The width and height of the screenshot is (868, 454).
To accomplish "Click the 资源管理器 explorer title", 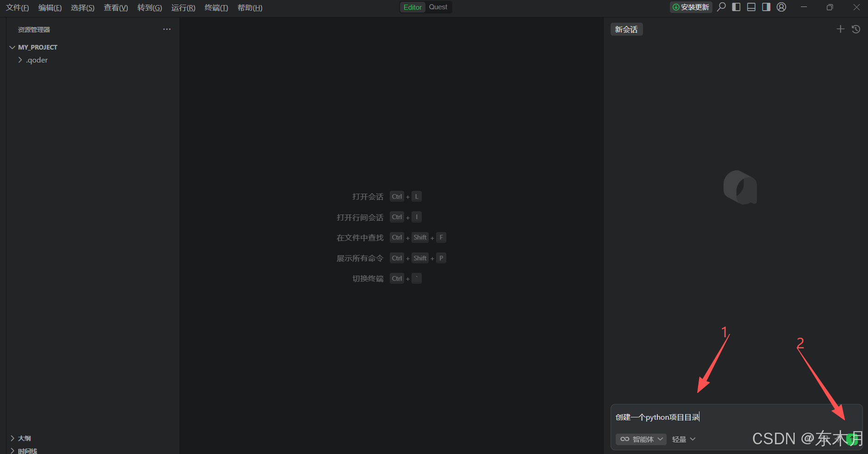I will coord(34,30).
